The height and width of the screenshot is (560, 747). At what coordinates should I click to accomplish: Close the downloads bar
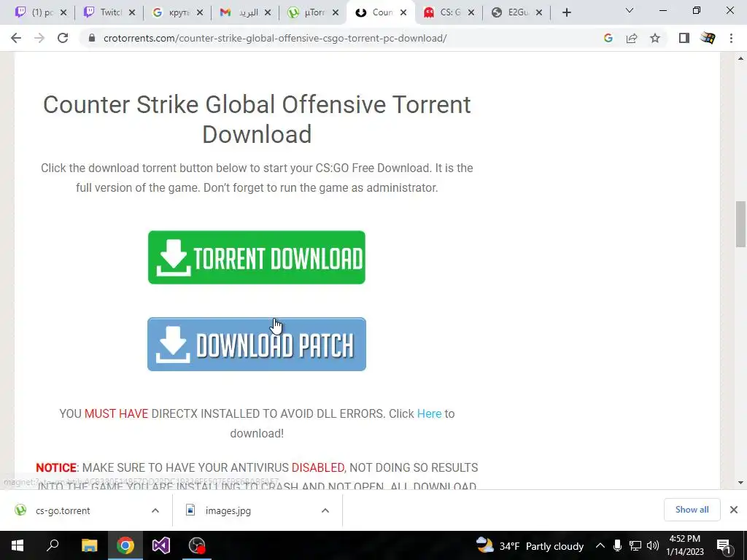click(734, 510)
